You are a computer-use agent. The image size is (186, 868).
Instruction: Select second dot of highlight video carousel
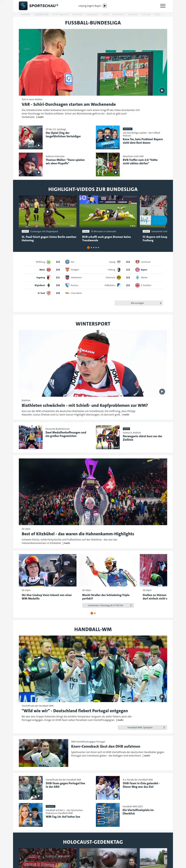click(91, 247)
